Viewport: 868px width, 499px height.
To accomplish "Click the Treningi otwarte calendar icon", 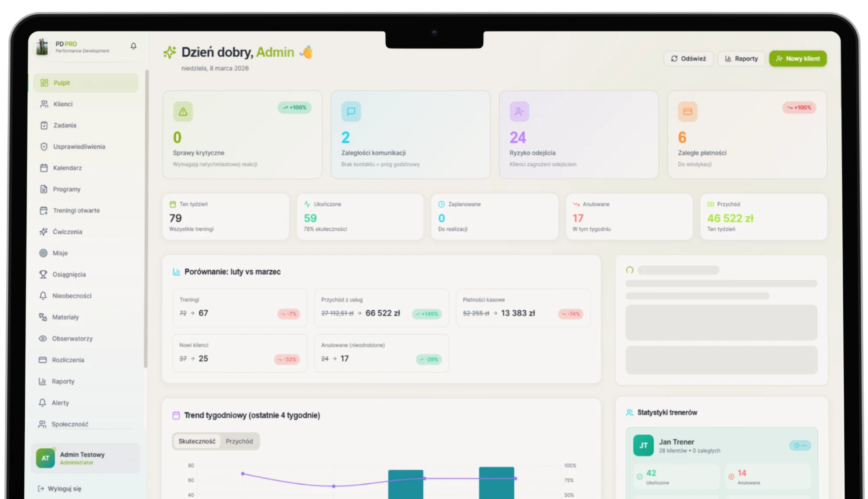I will coord(43,210).
